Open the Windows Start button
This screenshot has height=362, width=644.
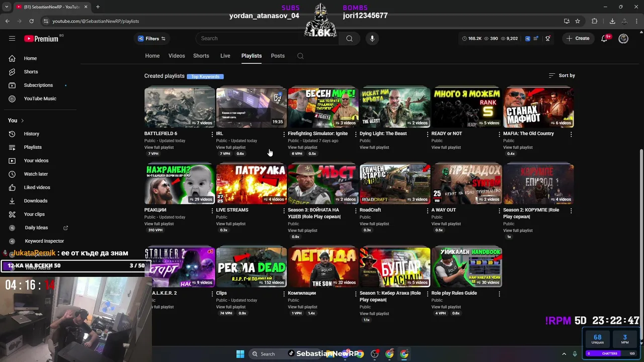click(240, 354)
